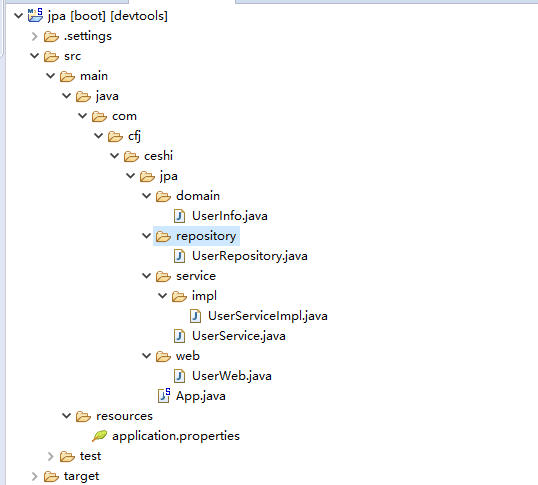
Task: Collapse the main folder
Action: [50, 76]
